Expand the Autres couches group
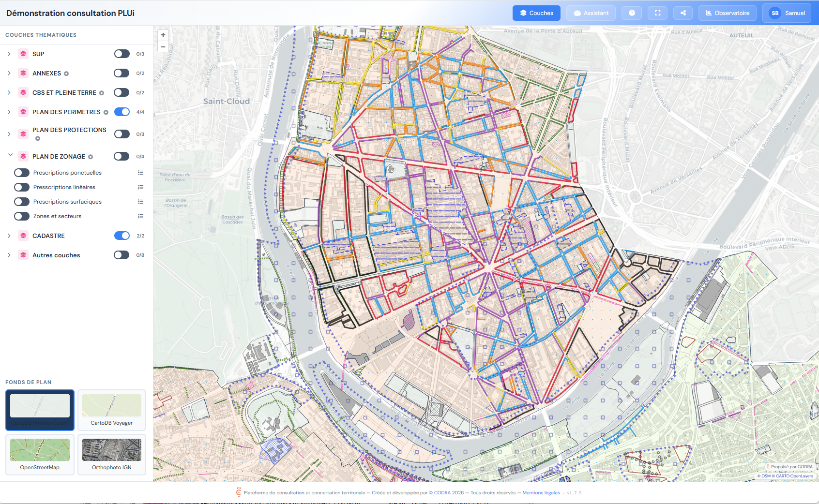Screen dimensions: 819x504 9,255
